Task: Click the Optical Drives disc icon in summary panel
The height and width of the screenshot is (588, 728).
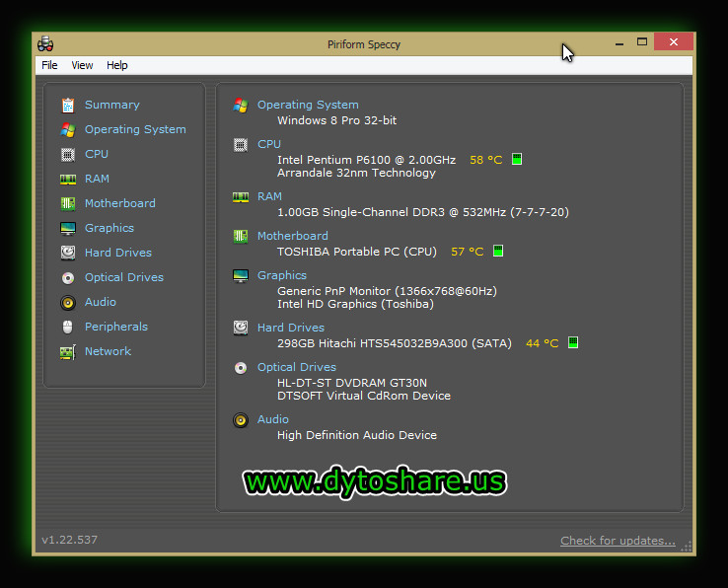Action: point(241,368)
